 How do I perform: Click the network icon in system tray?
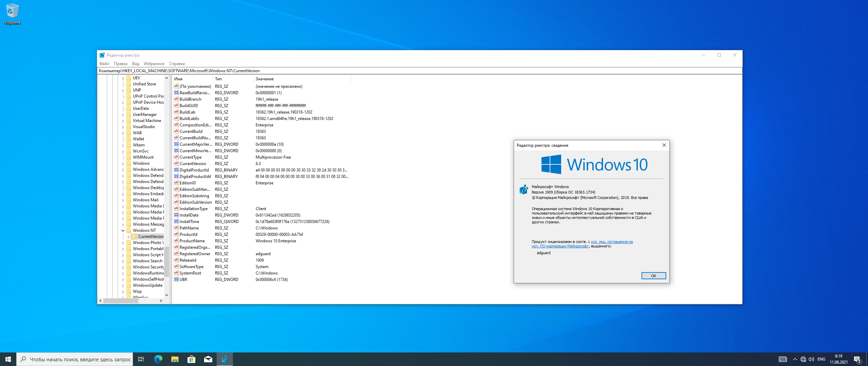pos(803,359)
